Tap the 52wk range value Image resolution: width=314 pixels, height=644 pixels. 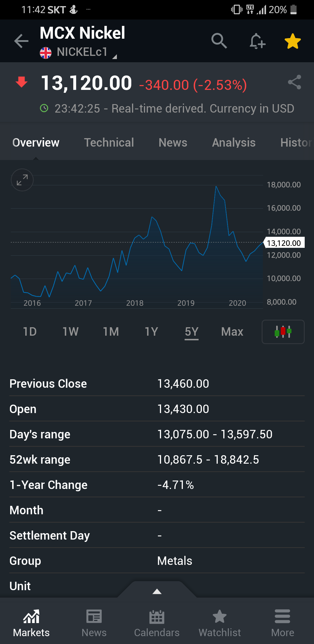208,460
